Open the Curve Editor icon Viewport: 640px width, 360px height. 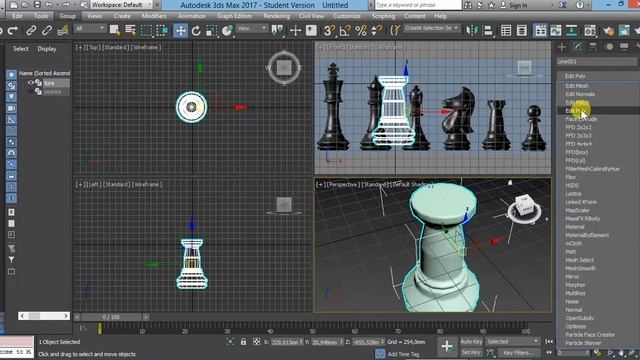point(556,31)
